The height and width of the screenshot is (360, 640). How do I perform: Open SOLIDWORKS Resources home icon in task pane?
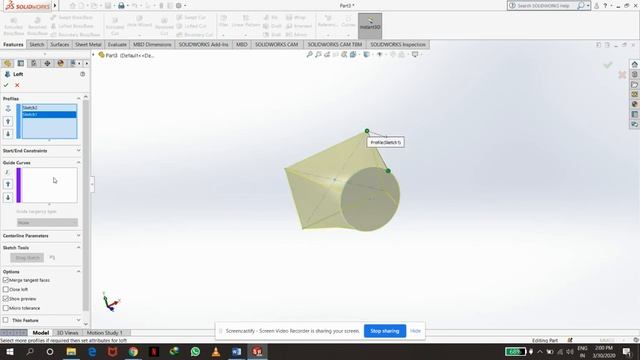634,64
